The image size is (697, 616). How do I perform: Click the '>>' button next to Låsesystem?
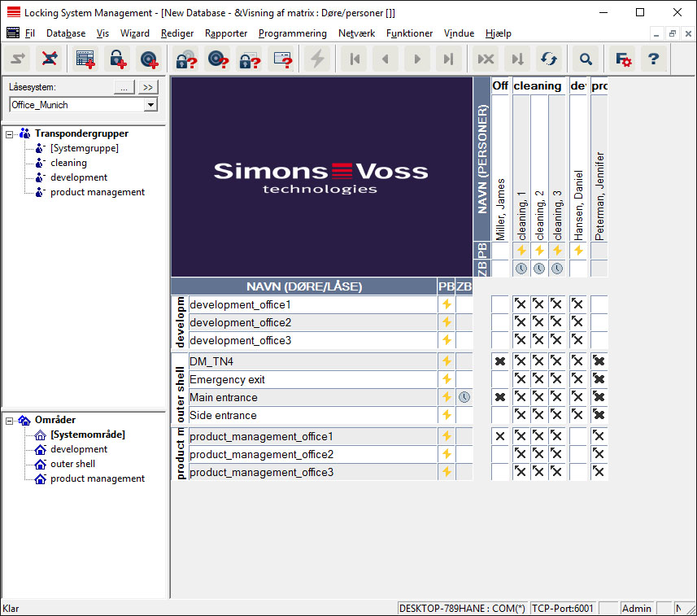tap(148, 87)
